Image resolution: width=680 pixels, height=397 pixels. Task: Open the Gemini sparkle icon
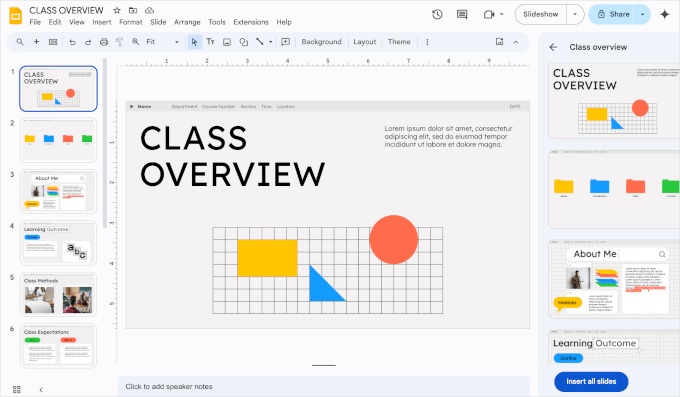664,14
